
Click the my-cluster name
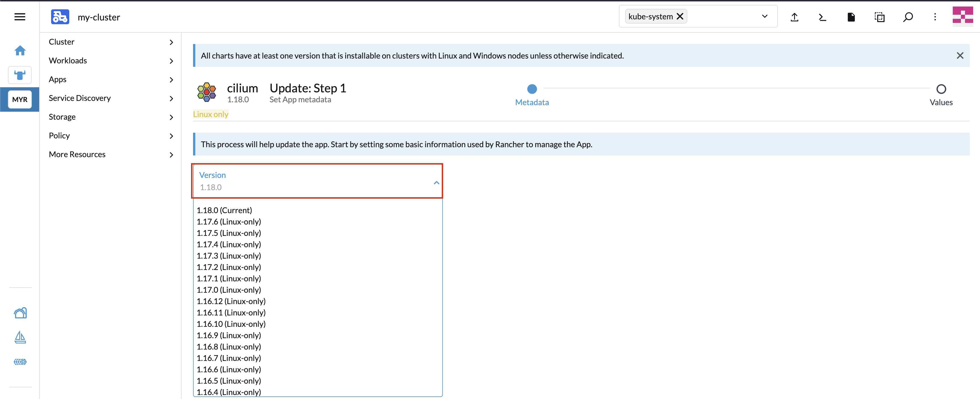pos(99,17)
